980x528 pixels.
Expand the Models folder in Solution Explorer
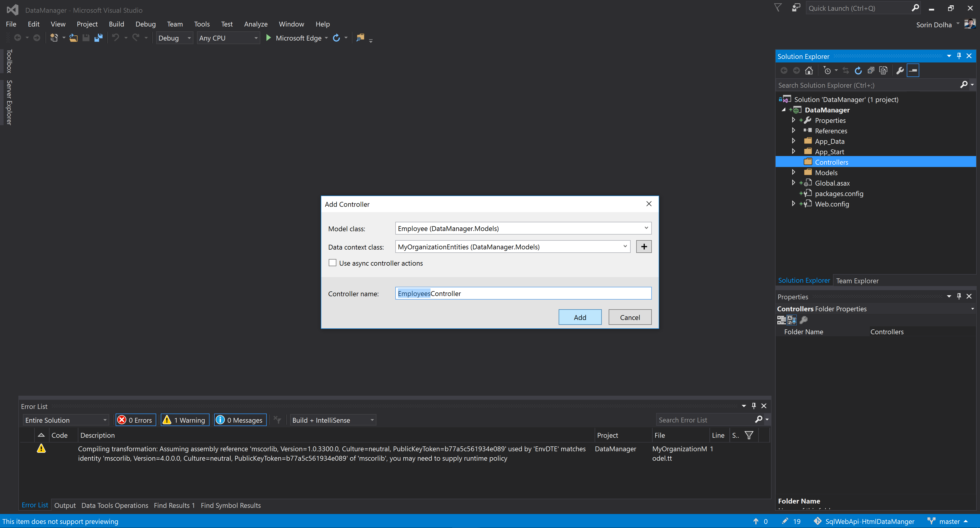[793, 173]
